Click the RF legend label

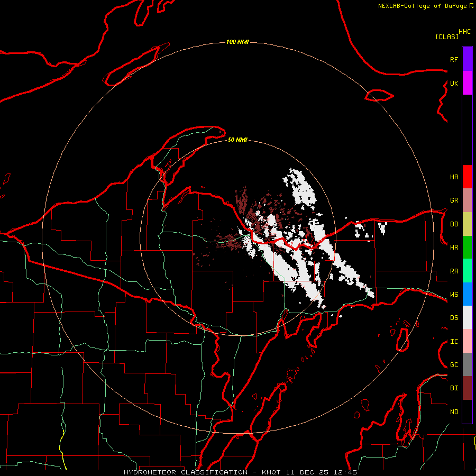(454, 59)
